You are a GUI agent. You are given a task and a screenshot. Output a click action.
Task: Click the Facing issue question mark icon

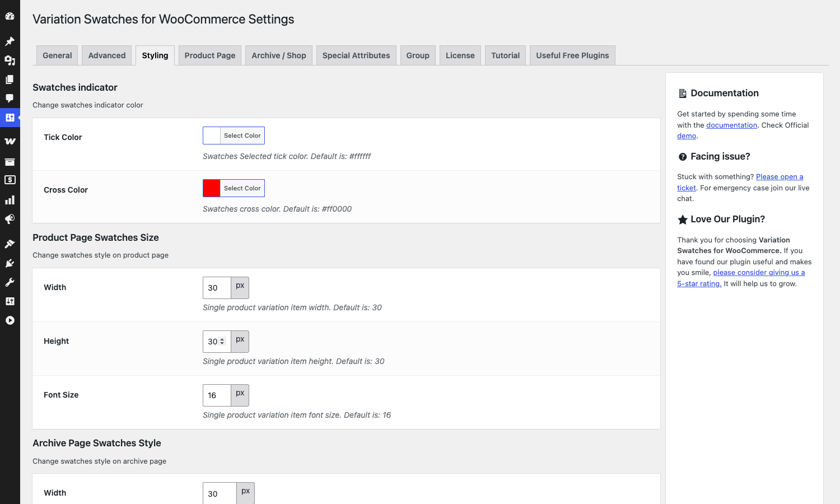[683, 157]
